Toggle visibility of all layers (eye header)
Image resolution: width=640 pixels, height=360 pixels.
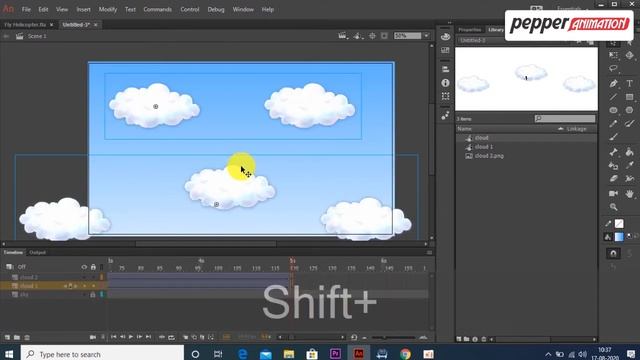pyautogui.click(x=84, y=267)
